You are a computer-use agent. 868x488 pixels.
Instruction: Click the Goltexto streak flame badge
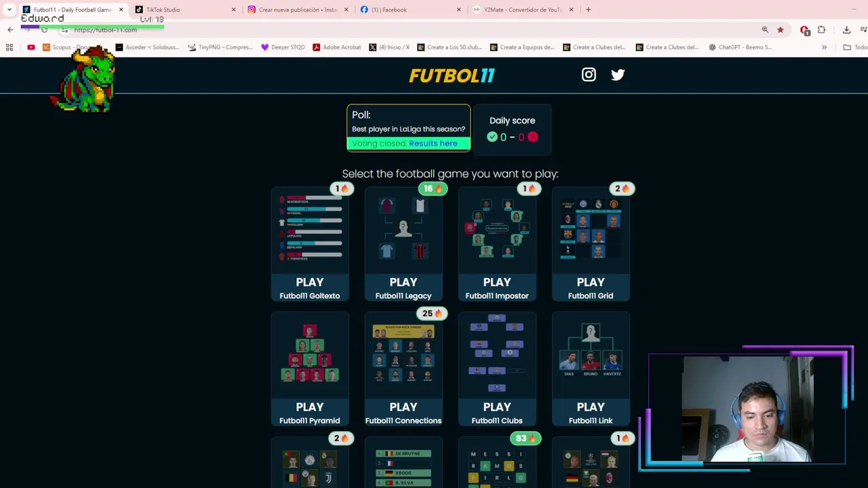342,188
